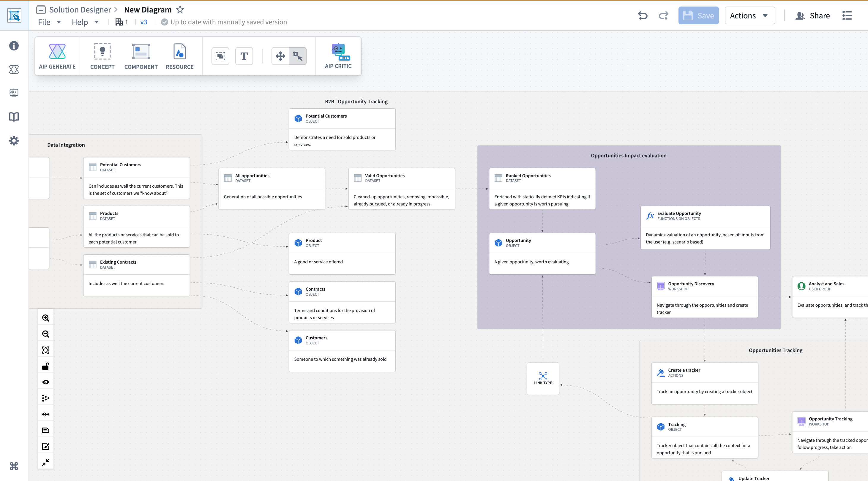
Task: Click the redo arrow
Action: [663, 15]
